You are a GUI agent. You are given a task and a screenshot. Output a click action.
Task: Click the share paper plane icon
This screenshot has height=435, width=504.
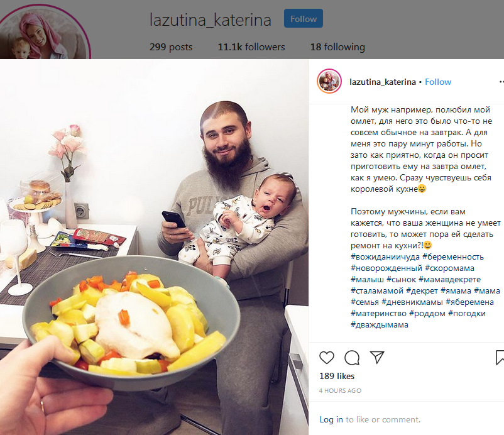tap(377, 357)
